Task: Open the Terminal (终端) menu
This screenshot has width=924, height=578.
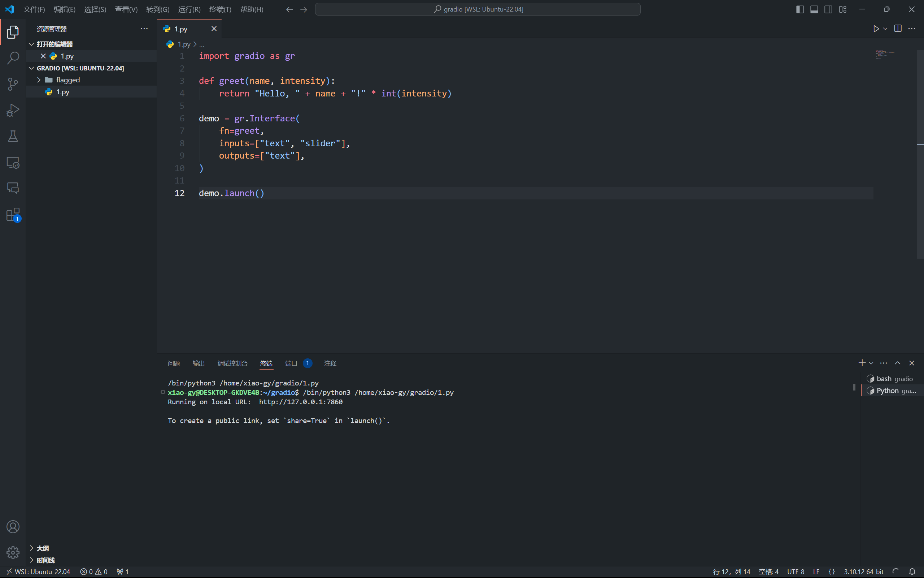Action: click(x=220, y=9)
